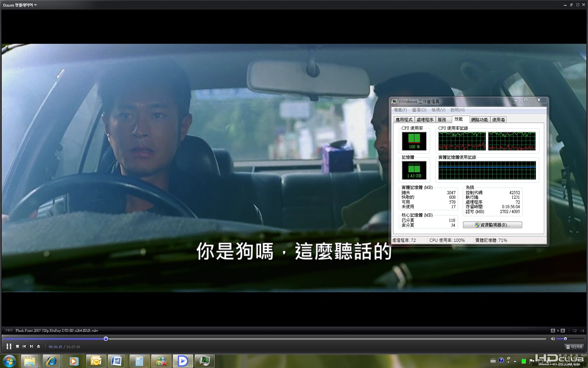Open Microsoft Word from taskbar
Viewport: 588px width, 368px height.
click(117, 361)
